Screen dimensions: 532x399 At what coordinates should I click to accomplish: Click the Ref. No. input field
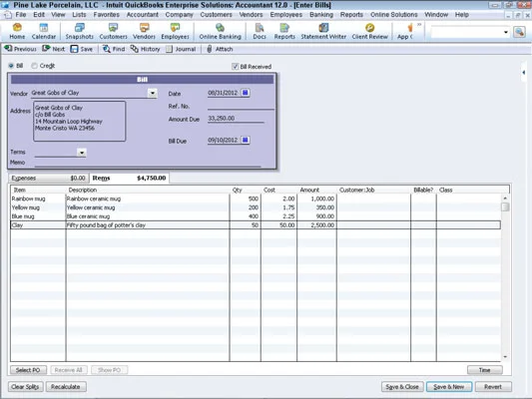[241, 106]
